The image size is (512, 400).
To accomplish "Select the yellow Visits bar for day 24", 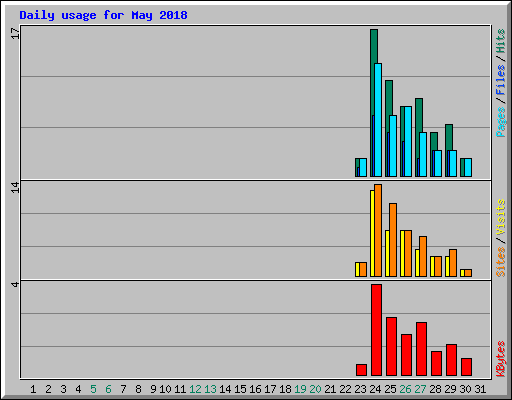I will (372, 233).
